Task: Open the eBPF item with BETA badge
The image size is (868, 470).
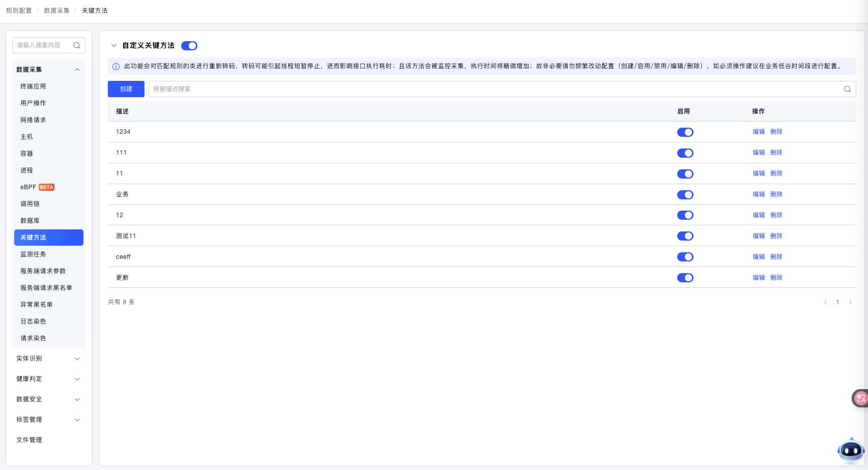Action: 37,187
